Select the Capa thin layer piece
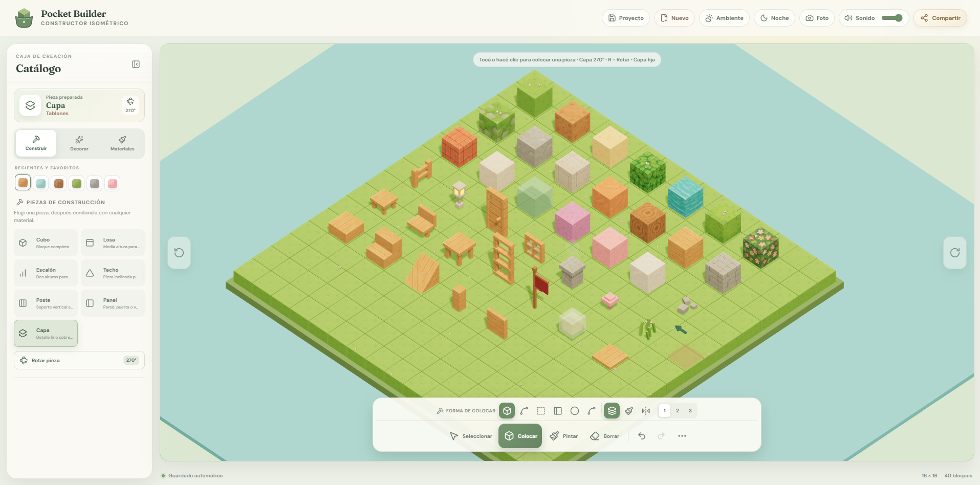 tap(46, 334)
